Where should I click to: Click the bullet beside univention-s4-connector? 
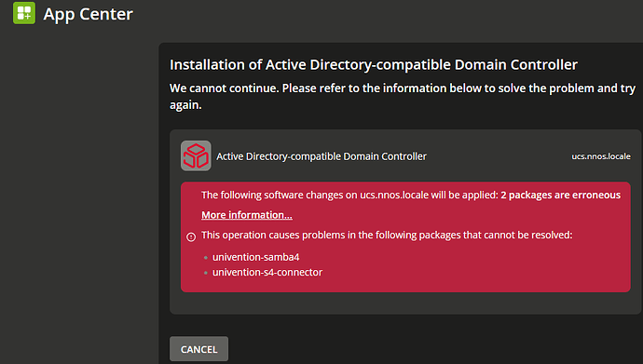click(206, 273)
